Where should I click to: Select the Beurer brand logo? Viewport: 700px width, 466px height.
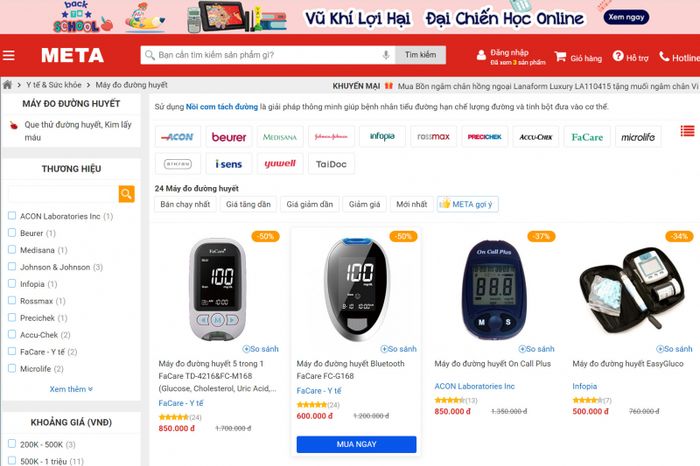229,137
